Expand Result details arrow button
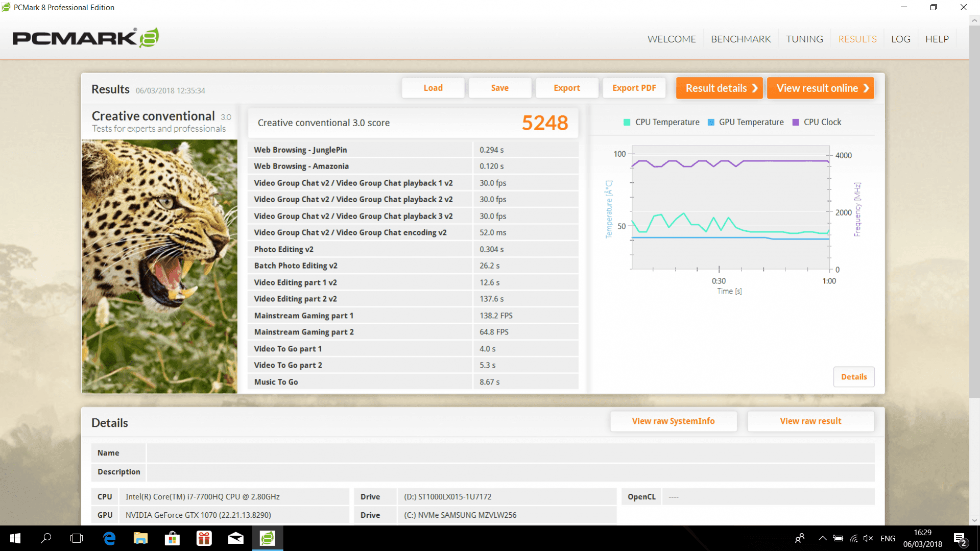The image size is (980, 551). click(x=720, y=88)
